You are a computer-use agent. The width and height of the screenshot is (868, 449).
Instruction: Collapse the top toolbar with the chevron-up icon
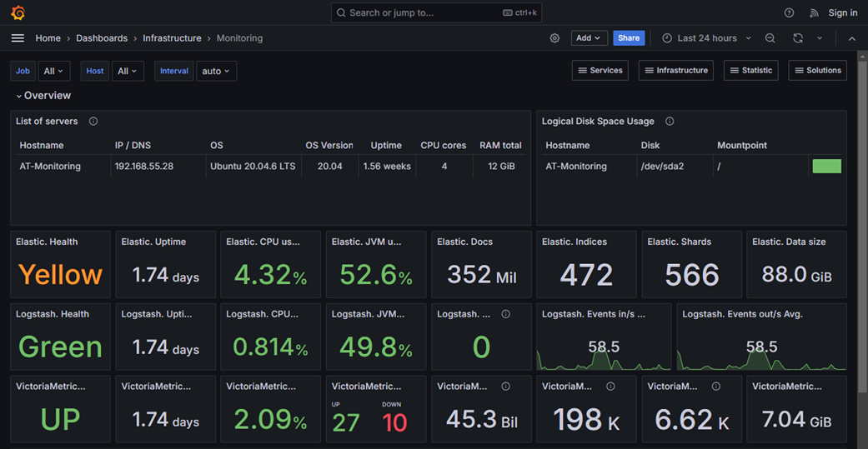(x=852, y=38)
